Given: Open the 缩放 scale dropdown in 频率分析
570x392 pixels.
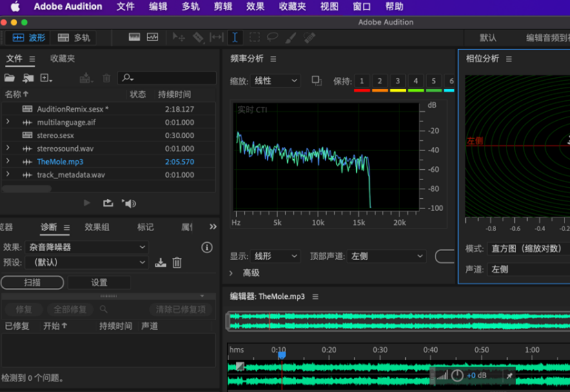Looking at the screenshot, I should click(x=275, y=81).
